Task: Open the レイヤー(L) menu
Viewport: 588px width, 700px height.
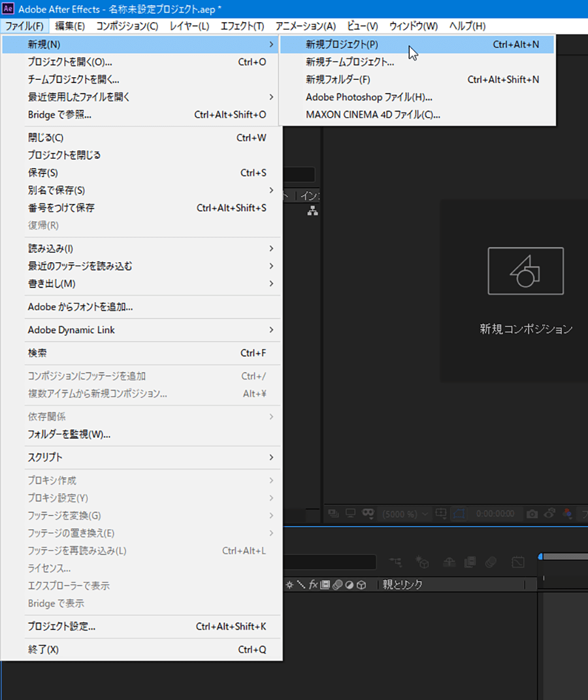Action: click(x=189, y=26)
